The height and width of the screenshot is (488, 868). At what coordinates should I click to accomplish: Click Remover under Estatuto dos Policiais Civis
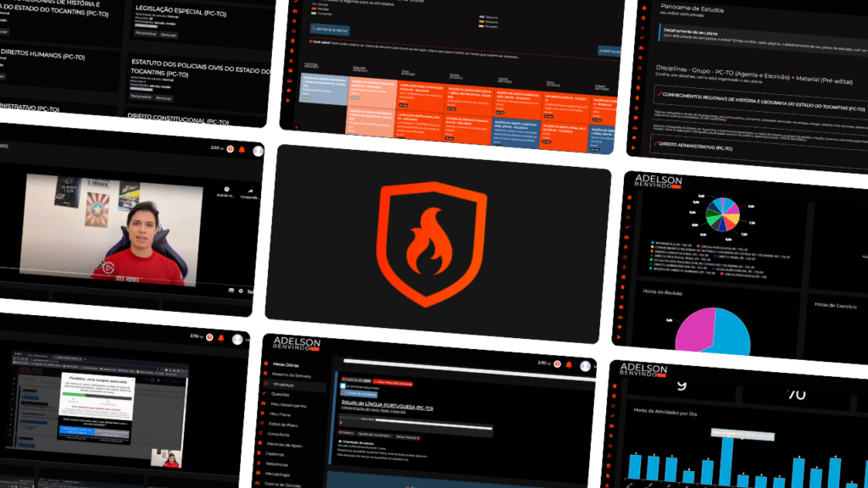[x=164, y=98]
